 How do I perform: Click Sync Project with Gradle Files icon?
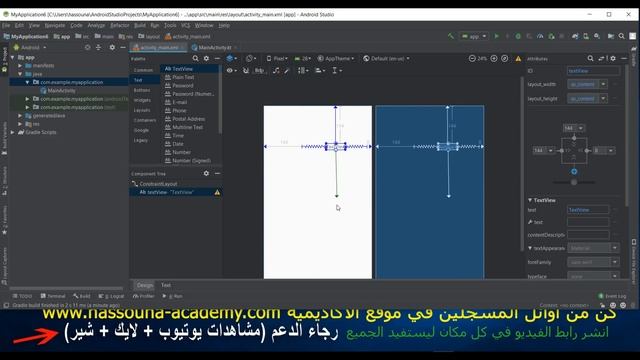coord(575,36)
